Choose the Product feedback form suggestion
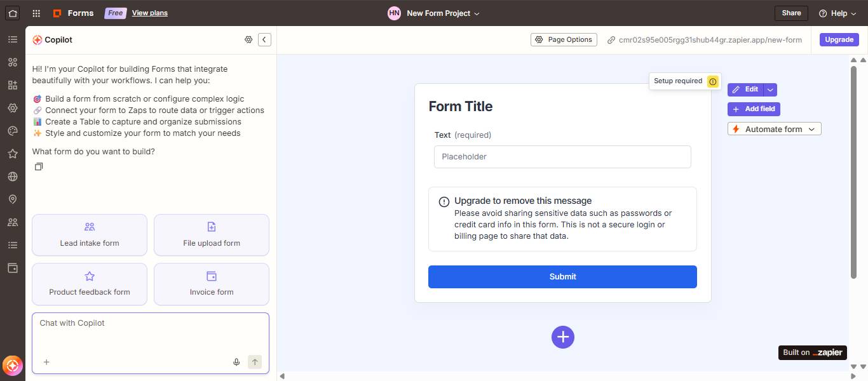Screen dimensions: 868x381 (90, 284)
